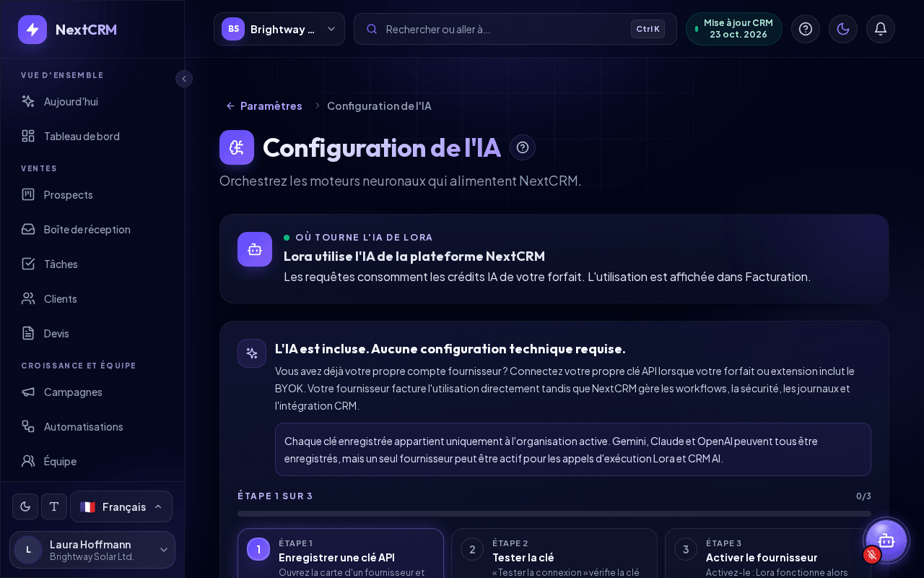Click the help icon next to page title

(x=523, y=147)
